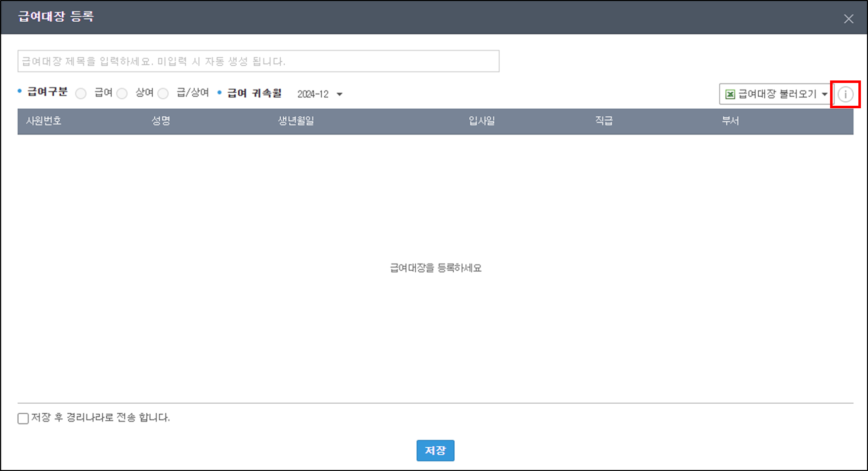This screenshot has height=471, width=868.
Task: Select the 급여 radio button
Action: coord(81,94)
